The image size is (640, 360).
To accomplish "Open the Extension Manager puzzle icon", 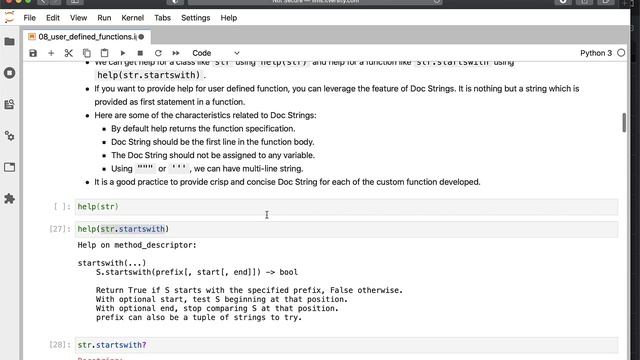I will (9, 199).
